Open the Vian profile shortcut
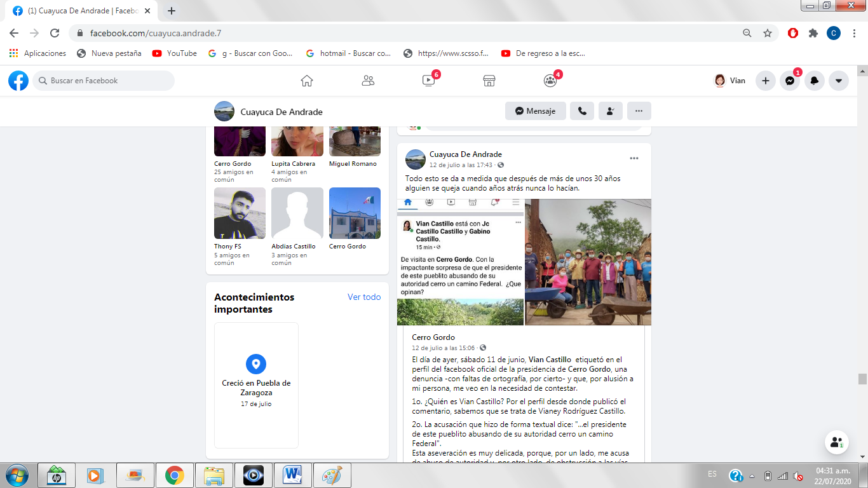 pyautogui.click(x=730, y=81)
